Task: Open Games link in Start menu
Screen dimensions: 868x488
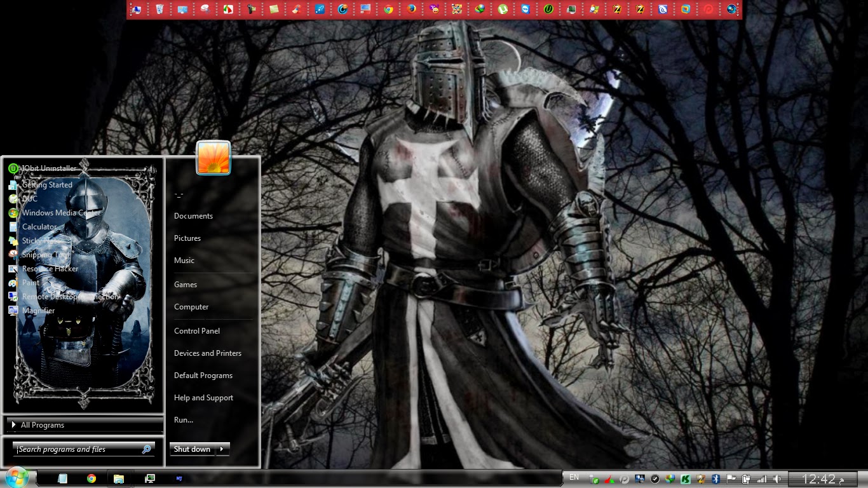Action: (x=186, y=285)
